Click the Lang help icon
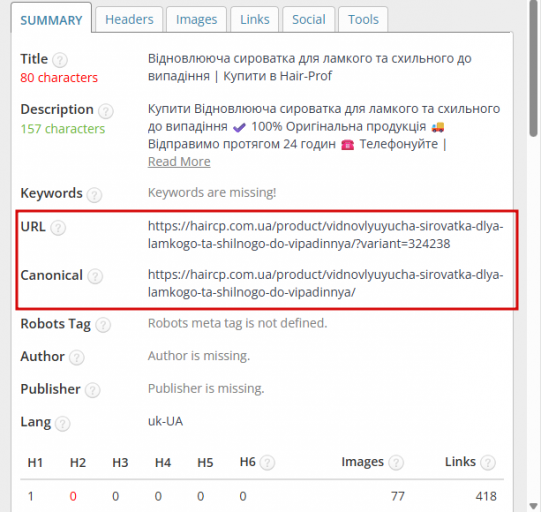Screen dimensions: 541x512 click(62, 423)
